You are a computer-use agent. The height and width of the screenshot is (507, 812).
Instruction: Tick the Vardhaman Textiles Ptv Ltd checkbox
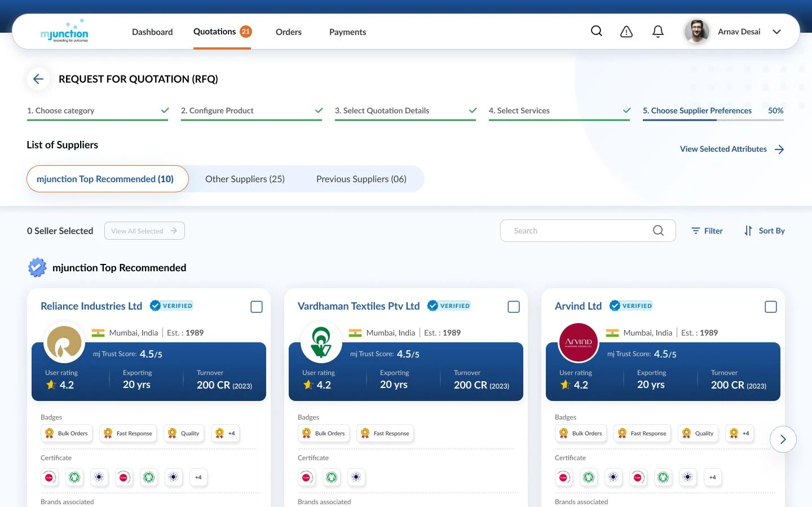click(514, 307)
